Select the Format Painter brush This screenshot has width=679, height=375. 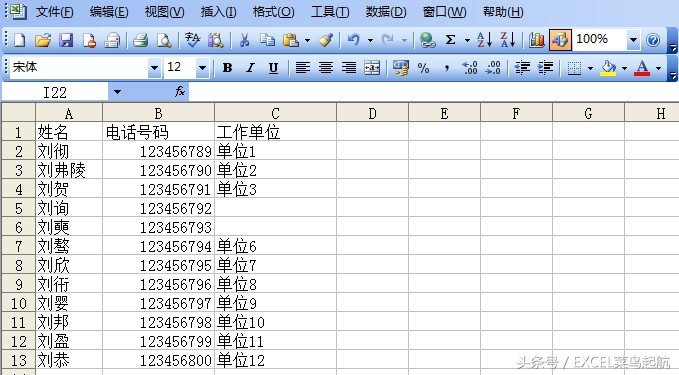coord(325,41)
